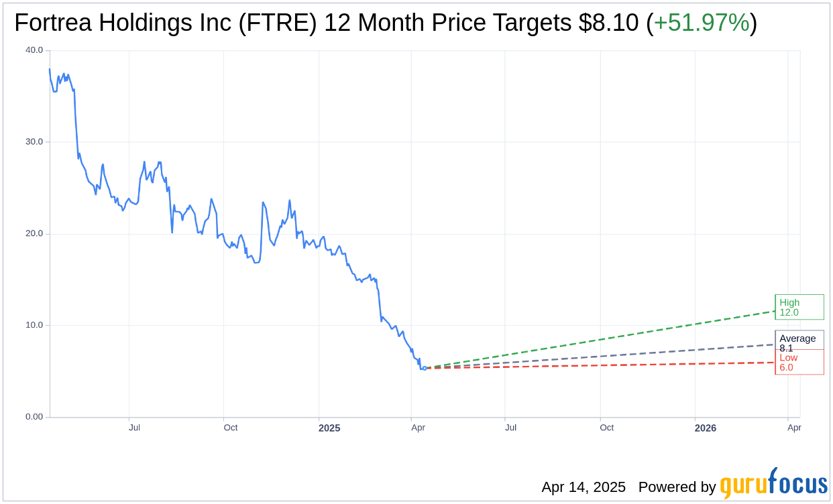Click the 40.0 y-axis label
This screenshot has height=504, width=833.
coord(34,50)
